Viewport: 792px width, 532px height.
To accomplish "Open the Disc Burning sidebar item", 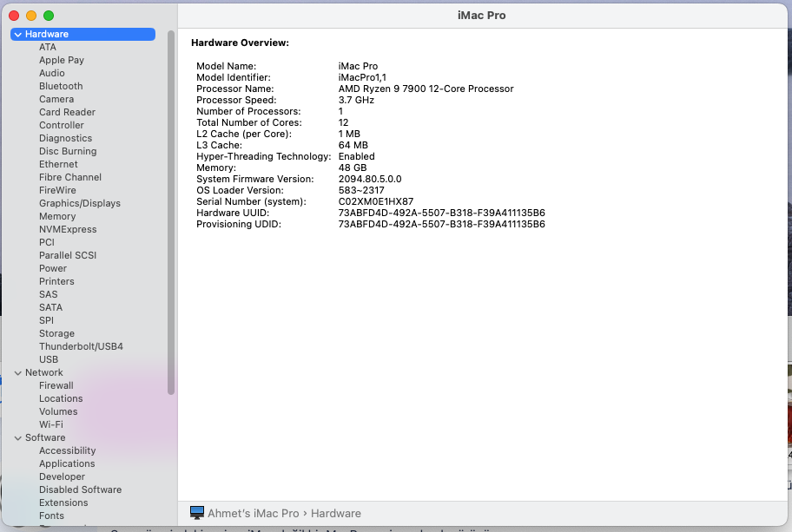I will point(68,151).
